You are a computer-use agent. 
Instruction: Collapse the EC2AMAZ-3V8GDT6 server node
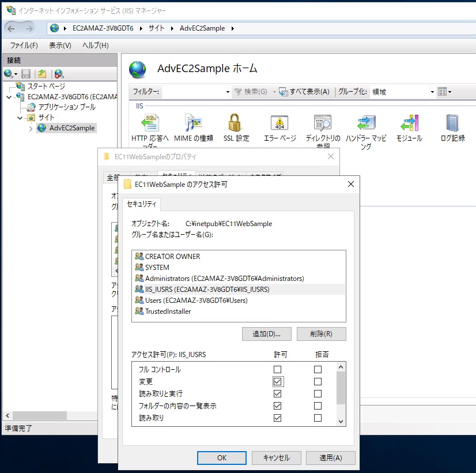[9, 97]
